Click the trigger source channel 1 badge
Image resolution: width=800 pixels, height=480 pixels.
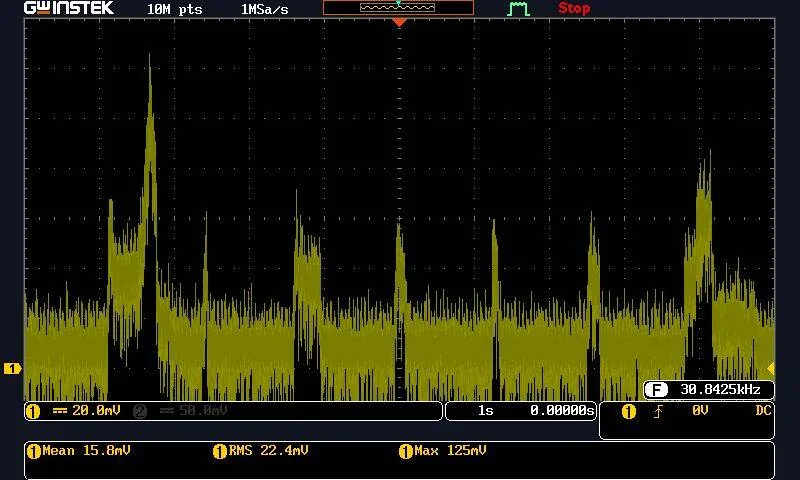coord(629,412)
